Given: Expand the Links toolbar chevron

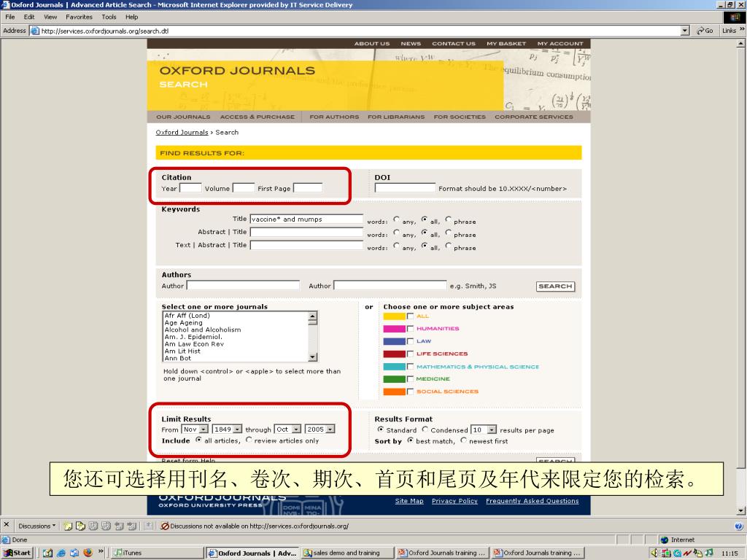Looking at the screenshot, I should coord(742,29).
